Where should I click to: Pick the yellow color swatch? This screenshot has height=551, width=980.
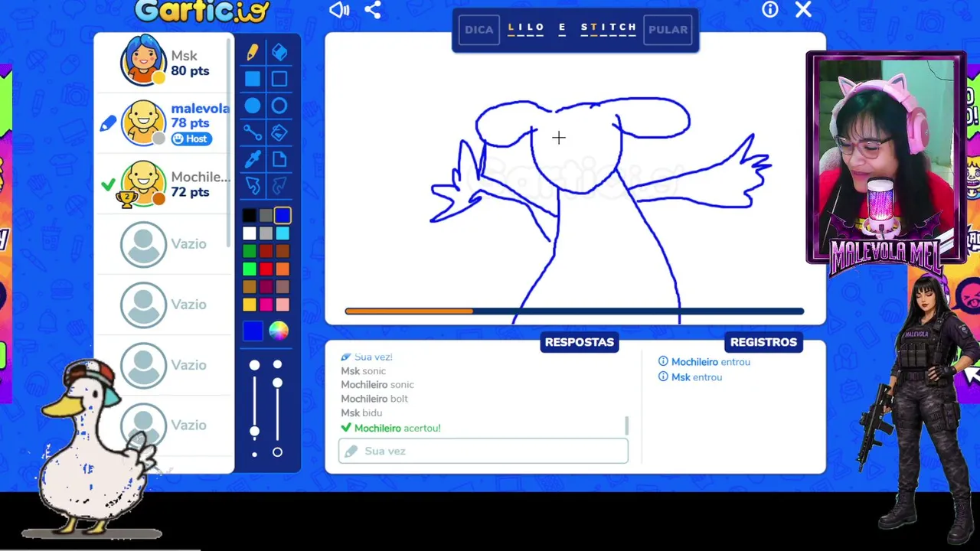249,305
